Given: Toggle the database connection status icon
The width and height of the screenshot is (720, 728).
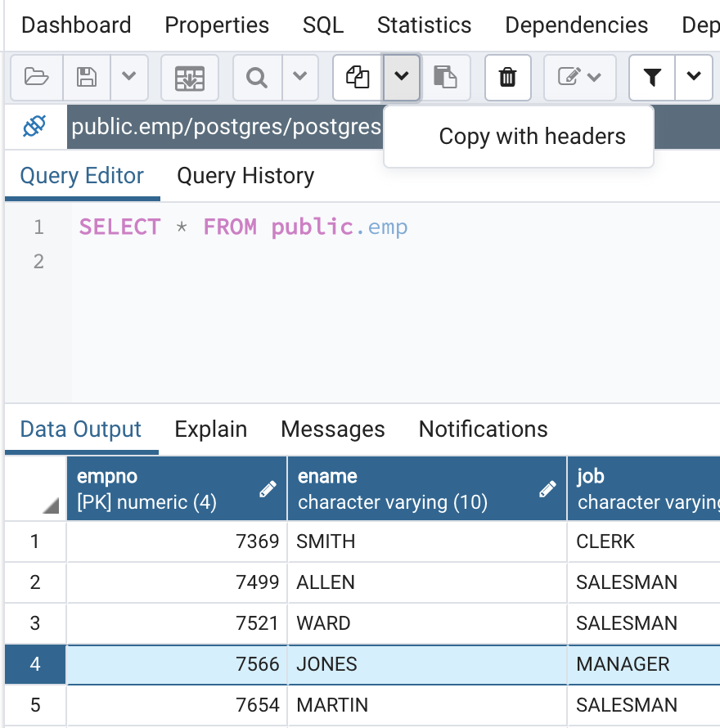Looking at the screenshot, I should (34, 127).
